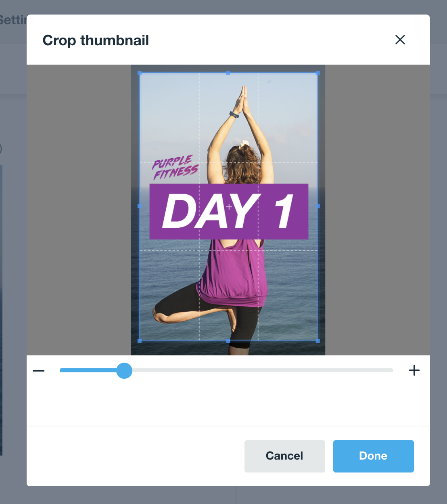This screenshot has height=504, width=447.
Task: Click the DAY 1 purple banner
Action: click(229, 212)
